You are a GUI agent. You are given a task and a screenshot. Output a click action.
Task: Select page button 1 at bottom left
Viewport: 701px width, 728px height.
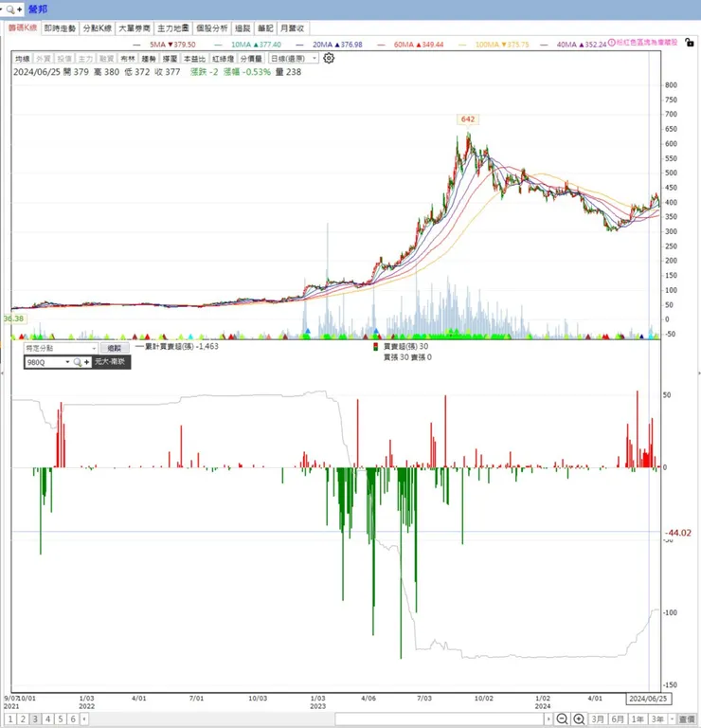coord(10,719)
